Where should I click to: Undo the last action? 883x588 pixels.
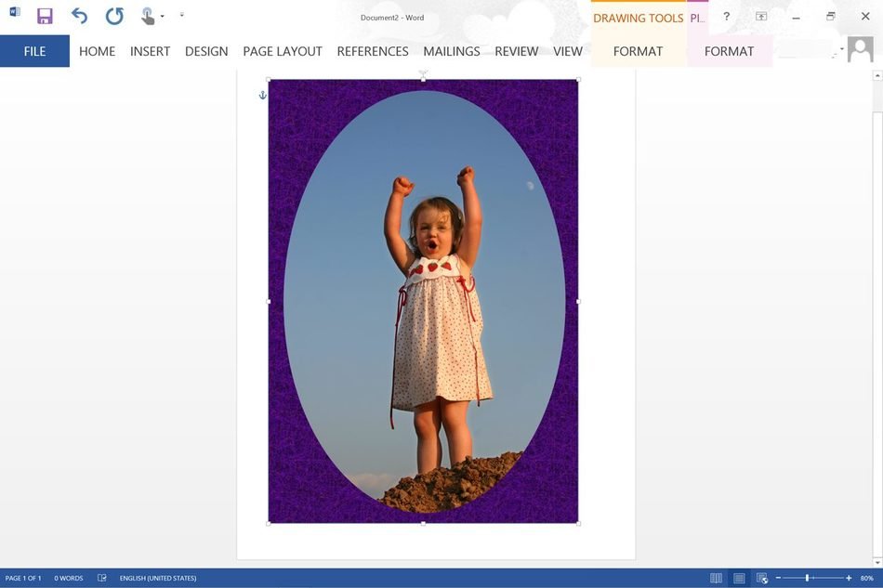tap(79, 16)
